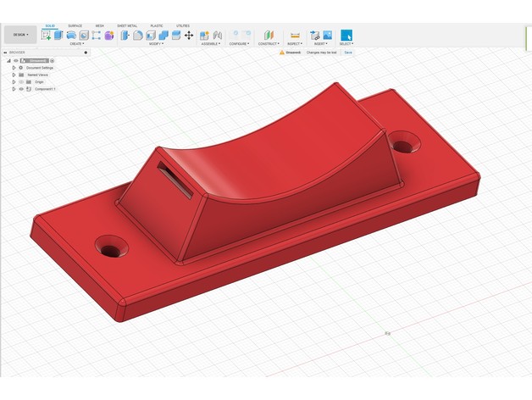
Task: Click the Create Sketch tool icon
Action: tap(47, 35)
